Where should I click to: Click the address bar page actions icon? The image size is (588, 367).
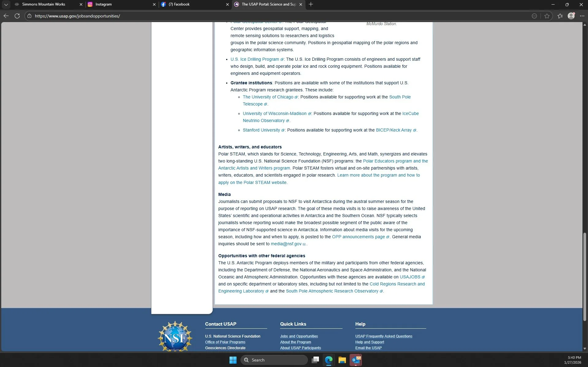point(534,16)
